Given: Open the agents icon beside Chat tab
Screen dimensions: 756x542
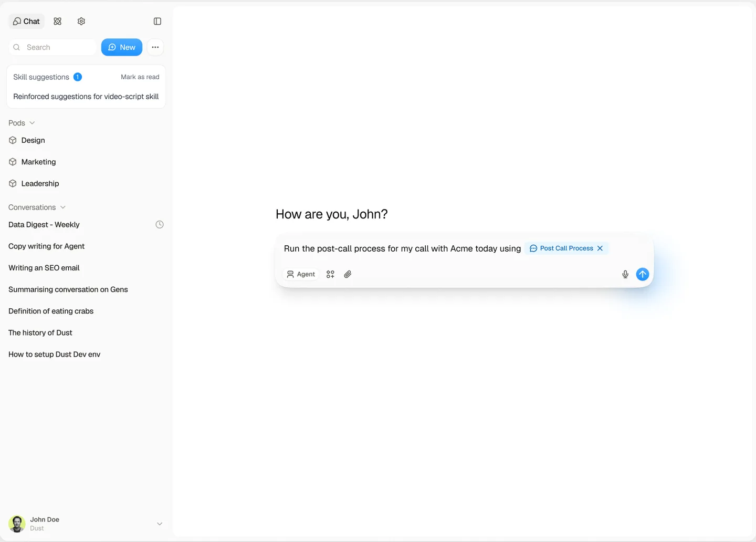Looking at the screenshot, I should (58, 22).
